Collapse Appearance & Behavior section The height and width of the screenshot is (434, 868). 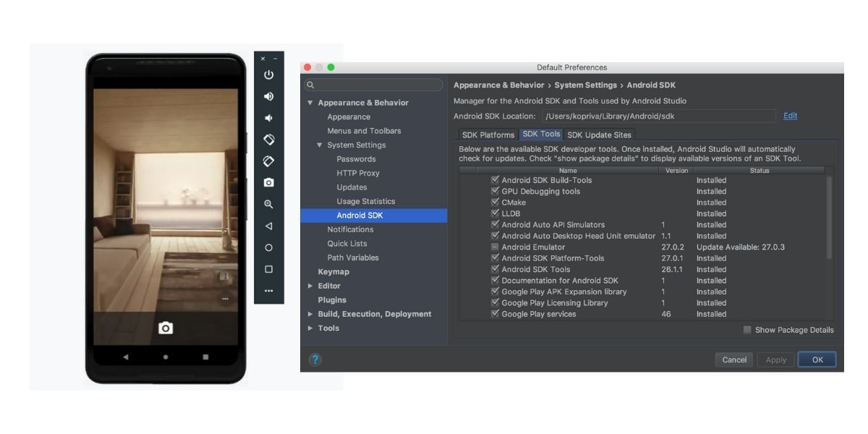coord(310,103)
